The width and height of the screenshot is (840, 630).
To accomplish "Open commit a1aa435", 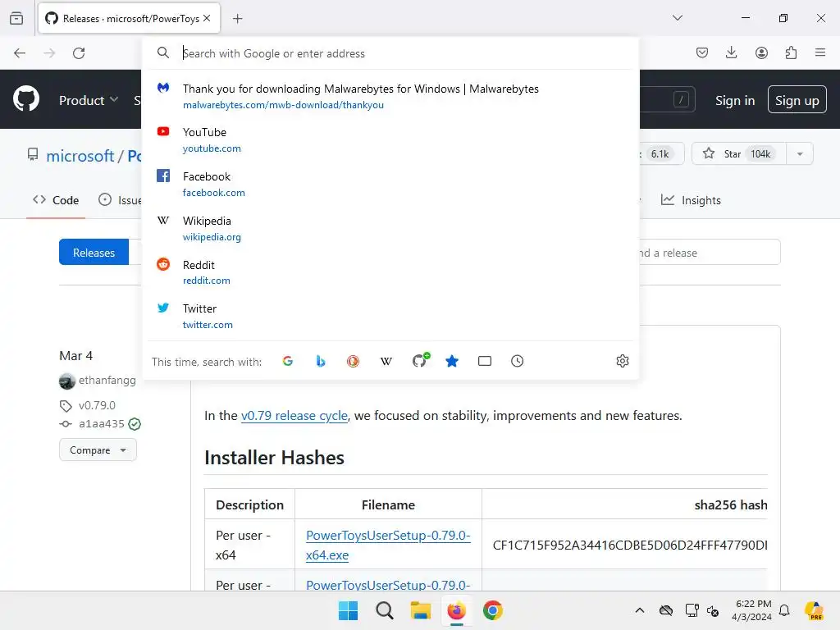I will click(101, 424).
